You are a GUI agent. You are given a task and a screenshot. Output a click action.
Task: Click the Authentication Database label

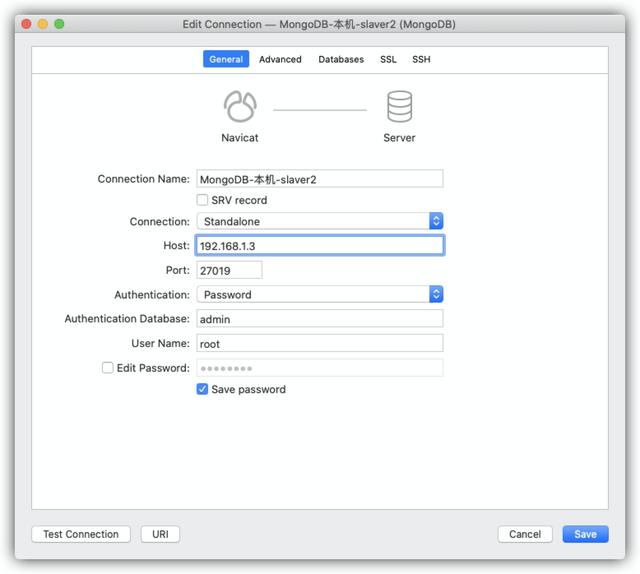127,318
